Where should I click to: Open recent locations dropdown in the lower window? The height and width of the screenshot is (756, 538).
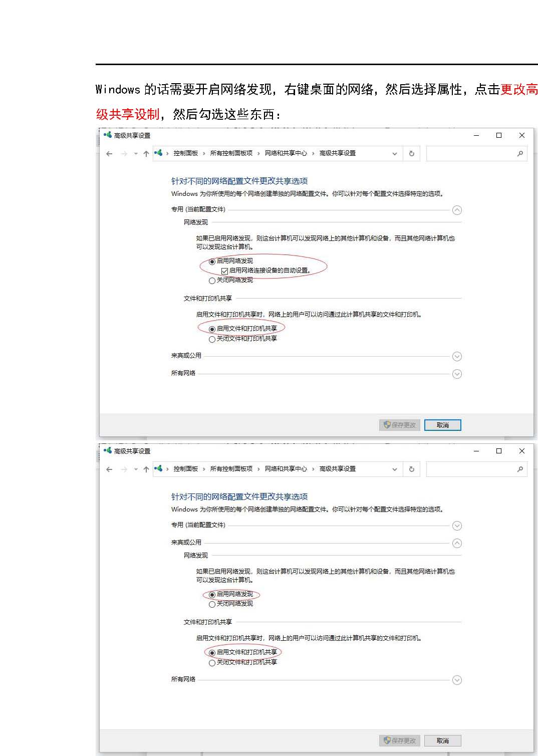(x=136, y=469)
